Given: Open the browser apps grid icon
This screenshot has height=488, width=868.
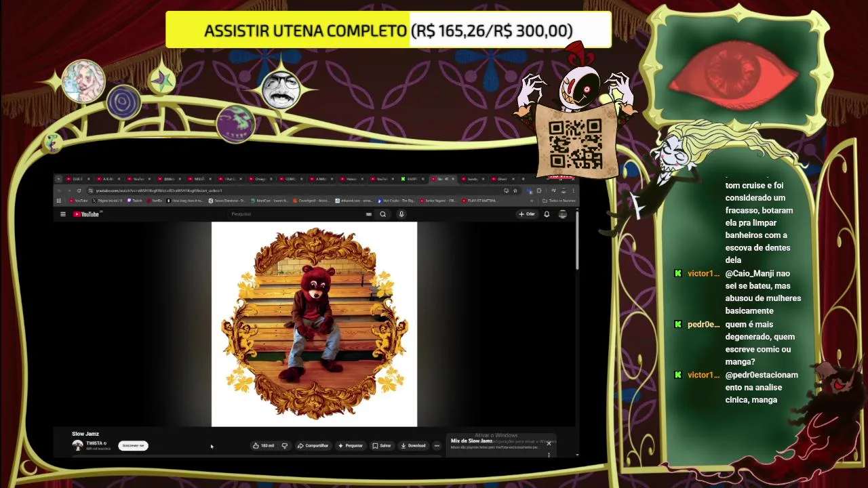Looking at the screenshot, I should click(58, 201).
